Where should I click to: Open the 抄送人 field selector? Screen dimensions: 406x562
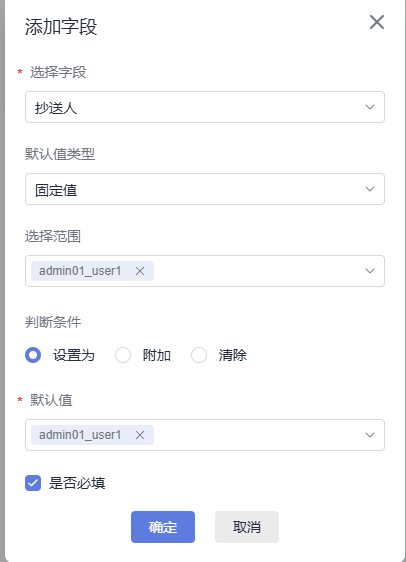[x=205, y=107]
